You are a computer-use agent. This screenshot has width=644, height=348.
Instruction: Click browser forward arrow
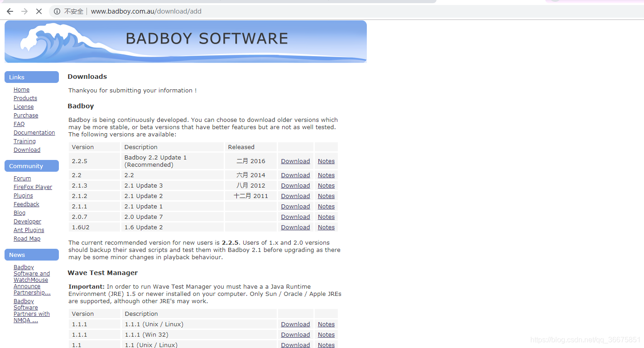point(24,11)
